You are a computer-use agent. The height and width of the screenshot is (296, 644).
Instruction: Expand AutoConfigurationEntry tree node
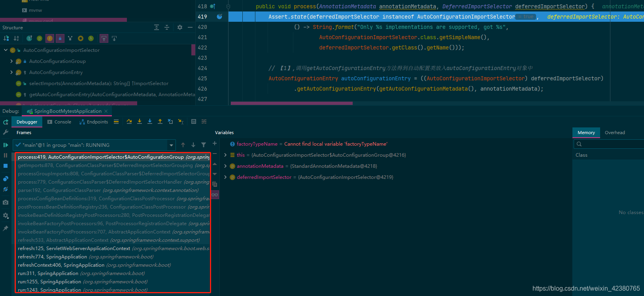point(11,72)
